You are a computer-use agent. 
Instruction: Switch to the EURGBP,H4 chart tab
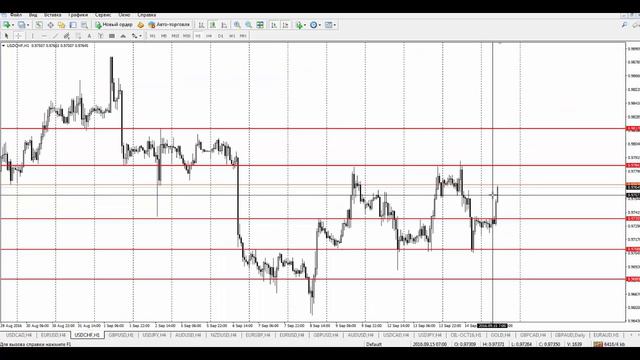tap(258, 335)
